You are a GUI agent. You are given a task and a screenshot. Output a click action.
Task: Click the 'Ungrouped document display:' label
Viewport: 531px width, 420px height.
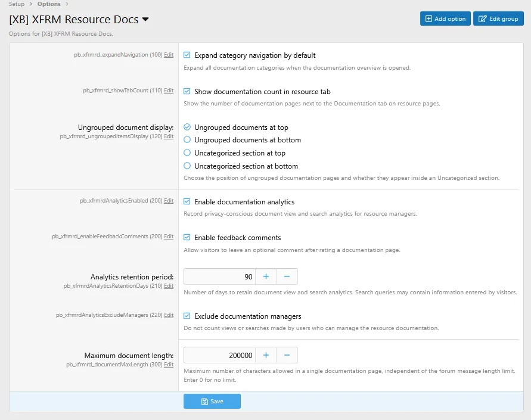pos(126,127)
